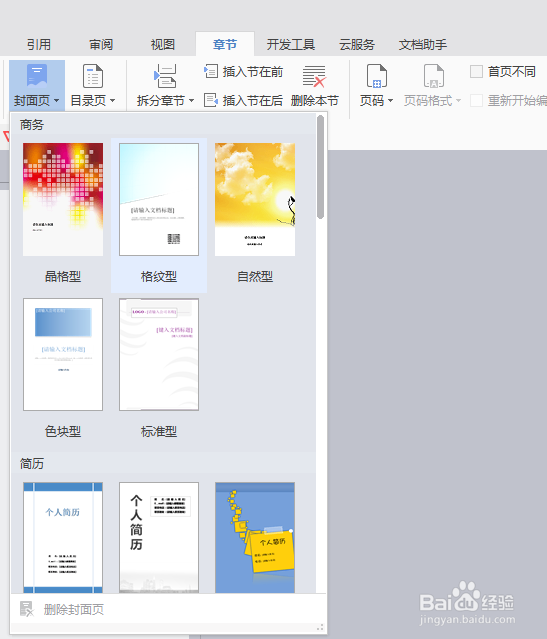
Task: Toggle the 重新开始编号 checkbox
Action: [x=476, y=100]
